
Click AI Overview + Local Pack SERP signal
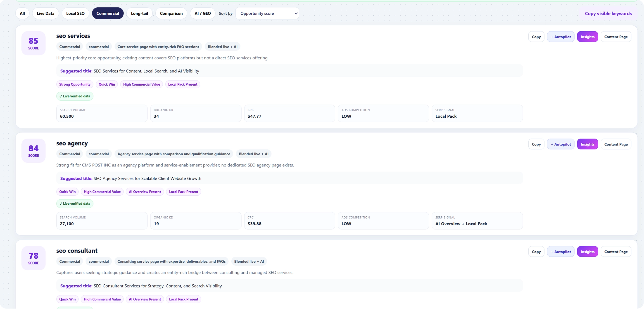pos(461,224)
